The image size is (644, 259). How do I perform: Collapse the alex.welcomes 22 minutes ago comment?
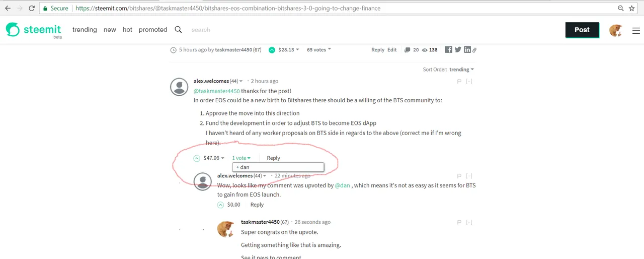(x=469, y=176)
